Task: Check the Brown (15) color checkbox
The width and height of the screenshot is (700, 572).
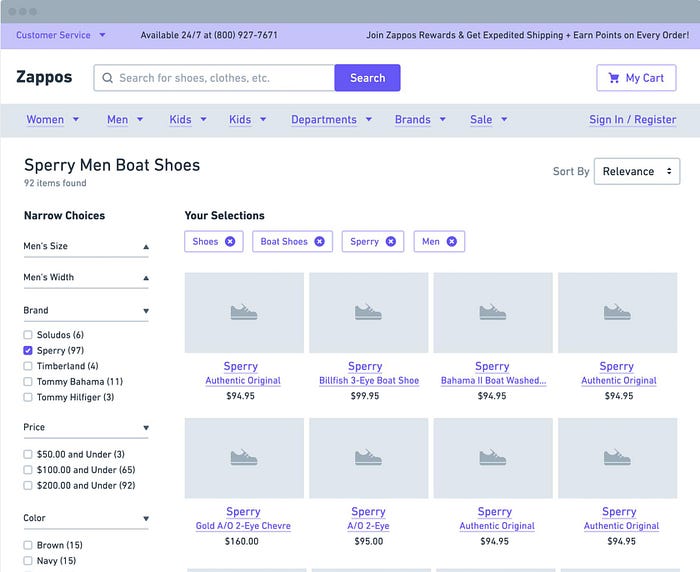Action: [28, 545]
